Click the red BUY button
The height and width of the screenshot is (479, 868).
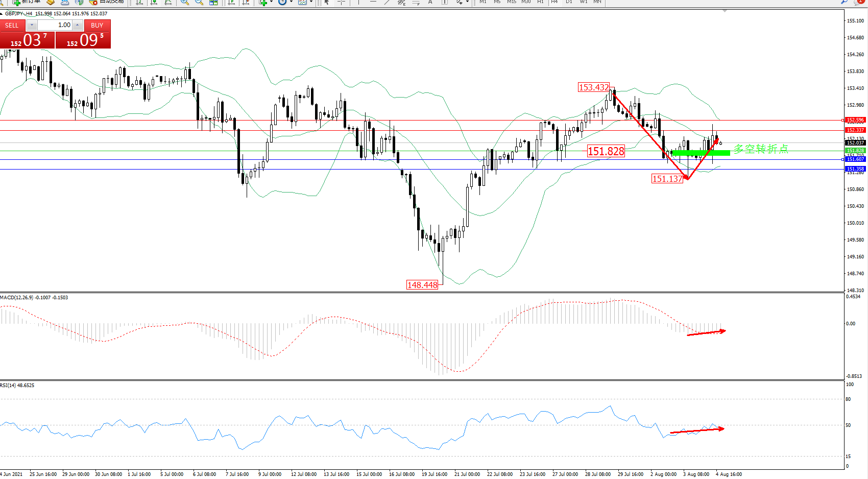click(97, 25)
